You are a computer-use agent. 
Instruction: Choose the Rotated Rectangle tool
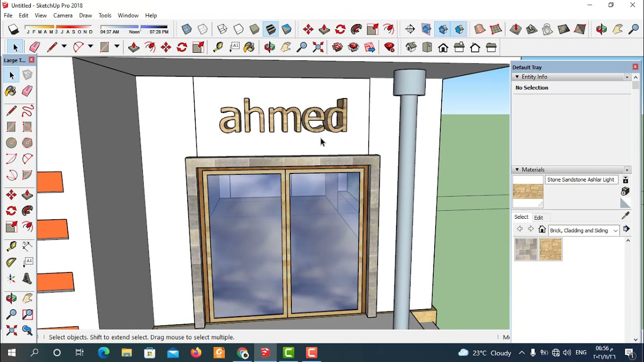pos(27,127)
